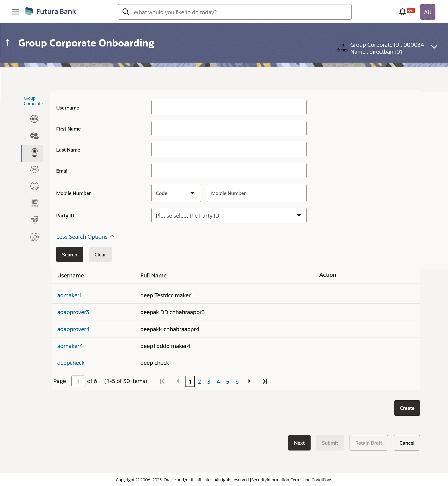The image size is (448, 486).
Task: Click the globe icon in sidebar
Action: click(x=35, y=119)
